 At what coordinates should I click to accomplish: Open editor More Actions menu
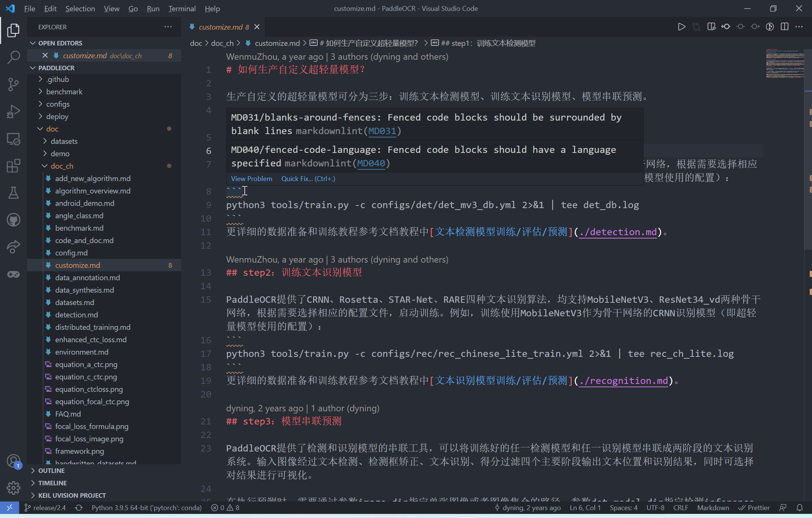(799, 27)
